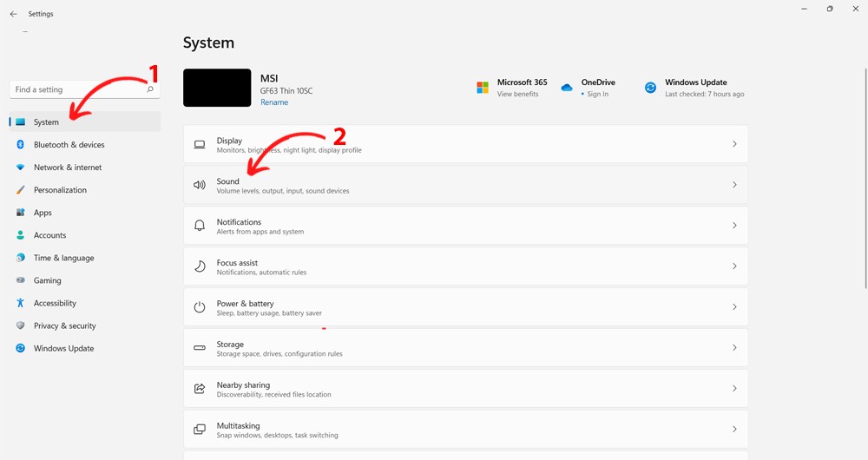Click the search magnifier icon

pyautogui.click(x=150, y=89)
